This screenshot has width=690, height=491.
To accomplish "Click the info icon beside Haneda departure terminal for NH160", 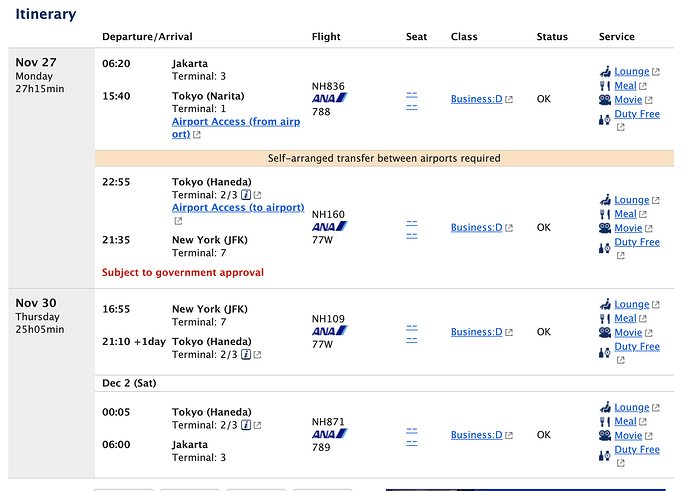I will click(246, 195).
